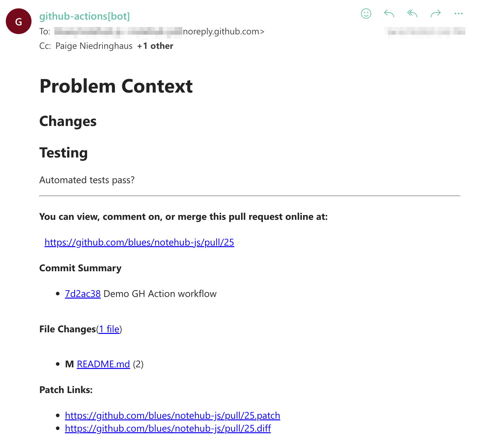Open the "1 file" changes link
The height and width of the screenshot is (448, 477).
click(x=109, y=329)
